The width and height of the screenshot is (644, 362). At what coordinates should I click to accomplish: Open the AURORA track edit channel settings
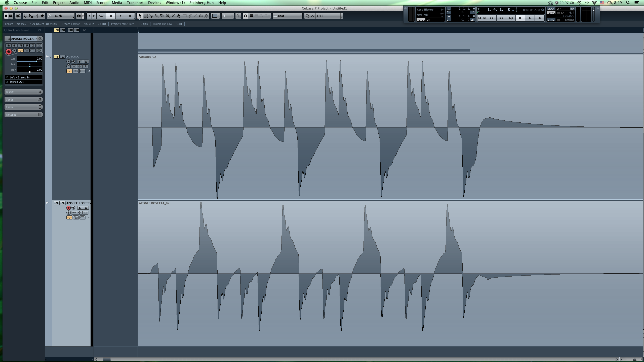click(x=68, y=66)
